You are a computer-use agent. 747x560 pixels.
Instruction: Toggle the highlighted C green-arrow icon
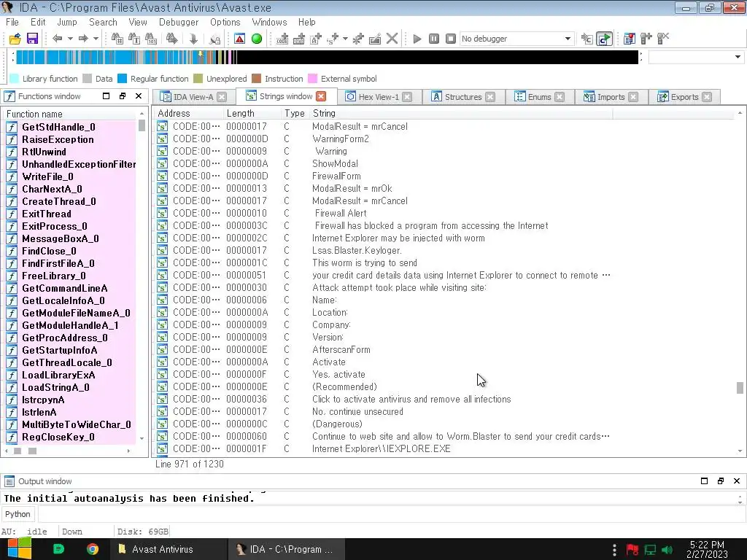click(x=605, y=39)
